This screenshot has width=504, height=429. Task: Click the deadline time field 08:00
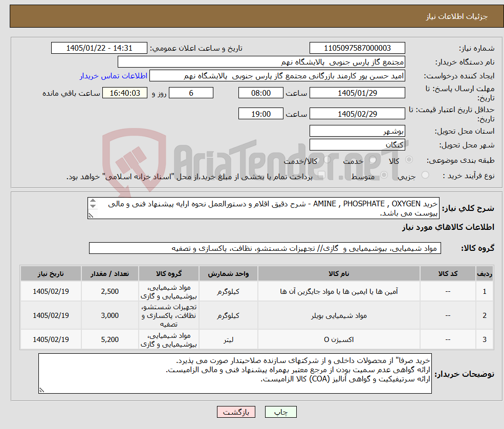[x=260, y=93]
